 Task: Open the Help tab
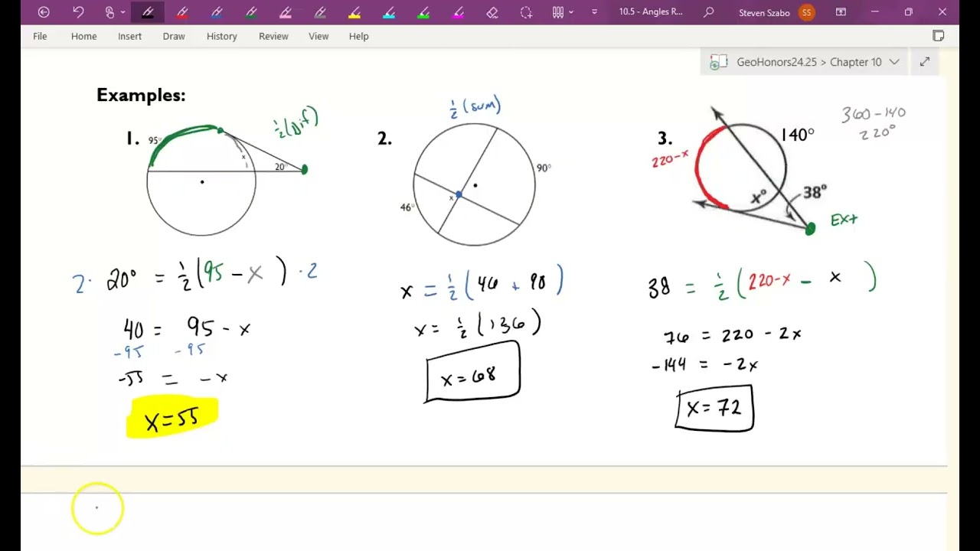click(358, 36)
